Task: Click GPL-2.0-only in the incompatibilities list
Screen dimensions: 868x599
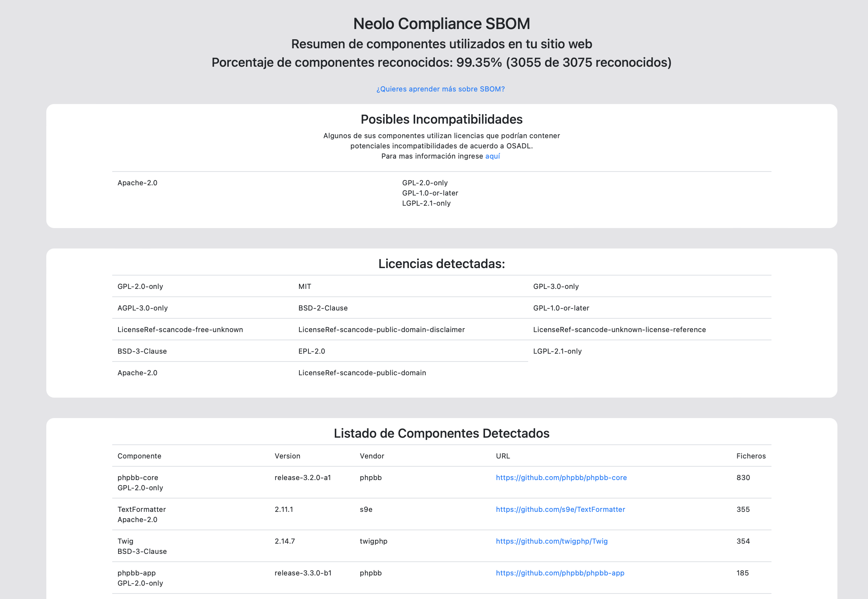Action: (425, 183)
